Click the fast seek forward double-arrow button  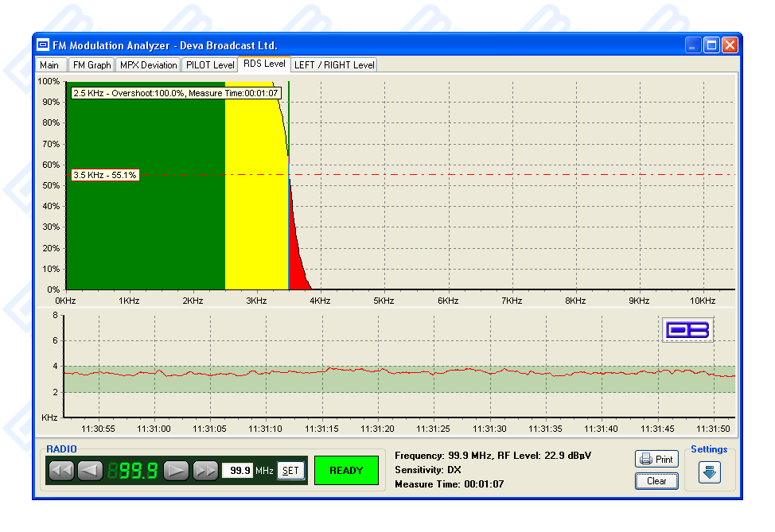tap(205, 471)
